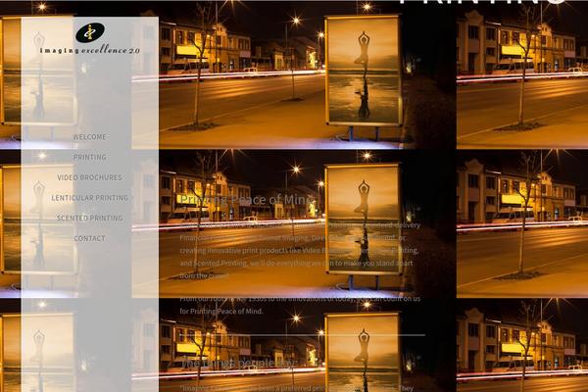Open the Contact page

tap(89, 238)
